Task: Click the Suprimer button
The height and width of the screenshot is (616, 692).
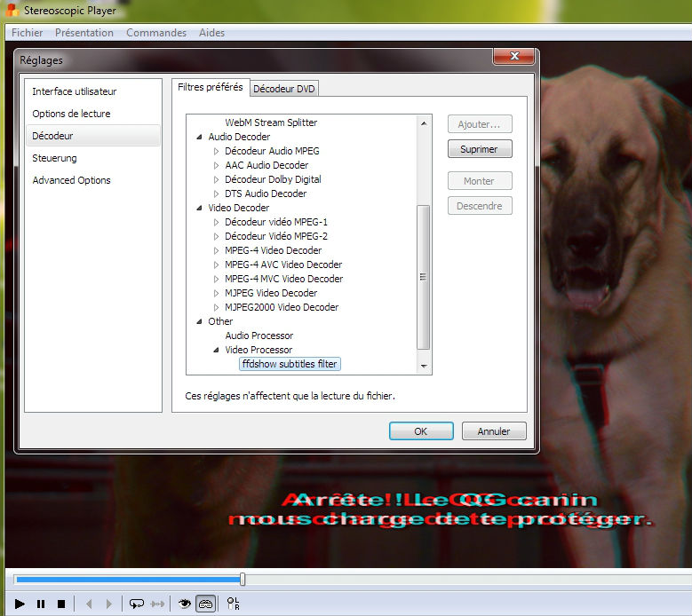Action: pyautogui.click(x=480, y=149)
